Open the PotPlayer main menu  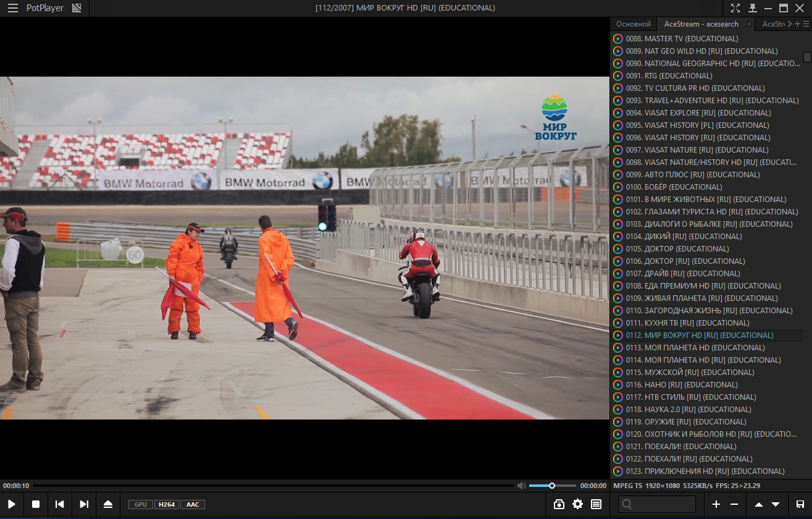(13, 8)
